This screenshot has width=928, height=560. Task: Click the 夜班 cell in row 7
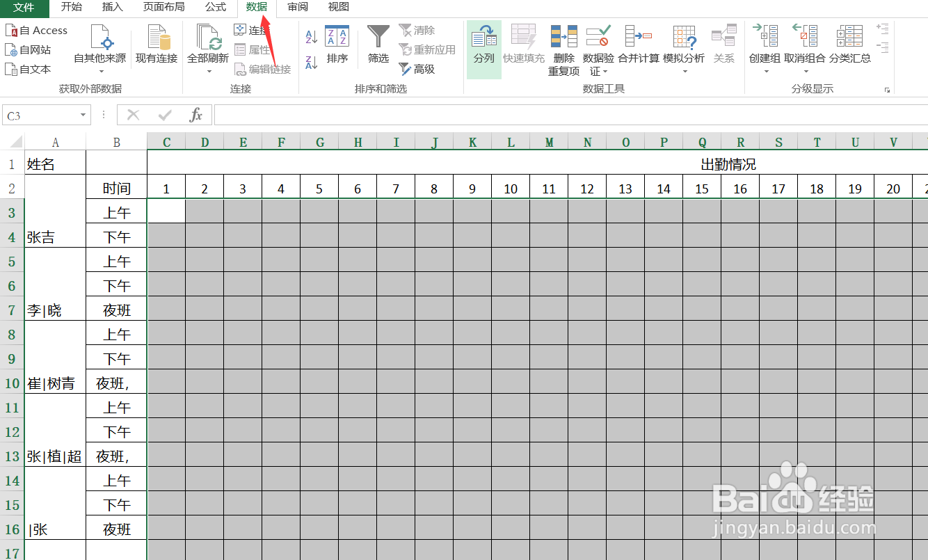117,310
